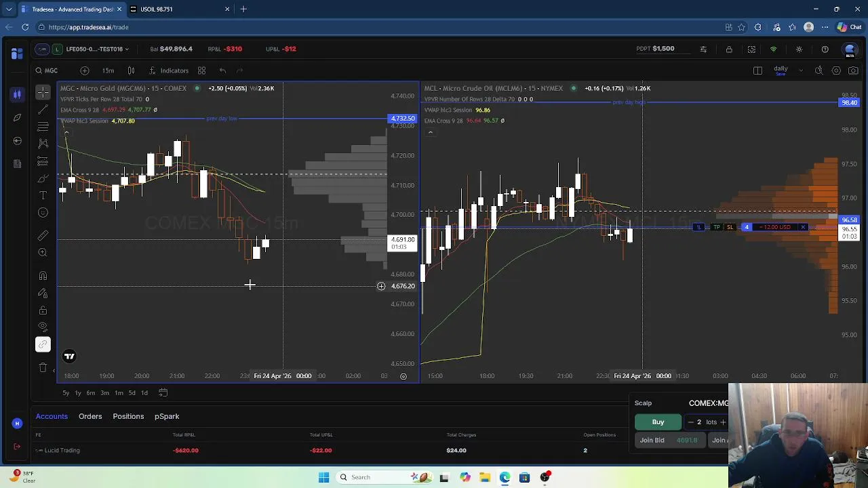The width and height of the screenshot is (868, 488).
Task: Click the compare/add symbol plus icon
Action: click(85, 70)
